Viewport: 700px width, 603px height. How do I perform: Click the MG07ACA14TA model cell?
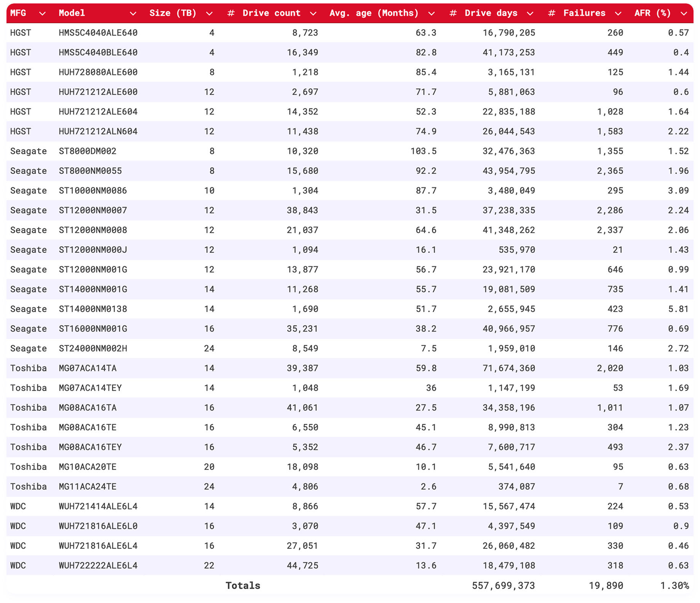click(87, 368)
